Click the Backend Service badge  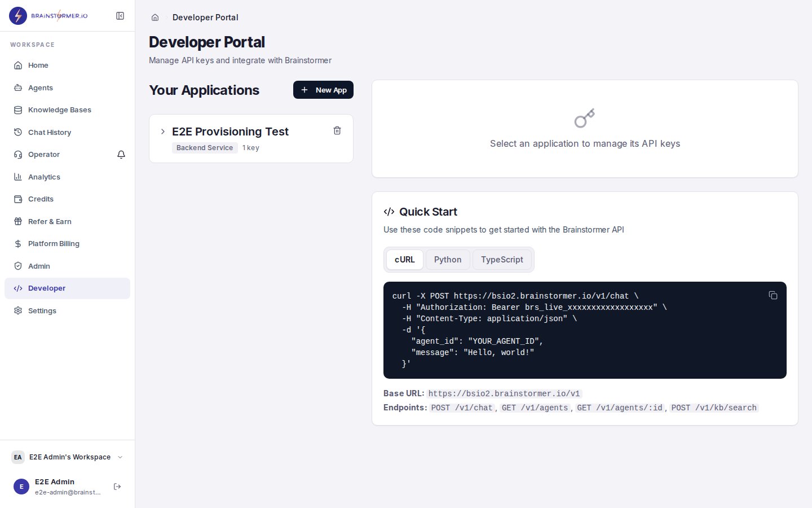tap(205, 148)
